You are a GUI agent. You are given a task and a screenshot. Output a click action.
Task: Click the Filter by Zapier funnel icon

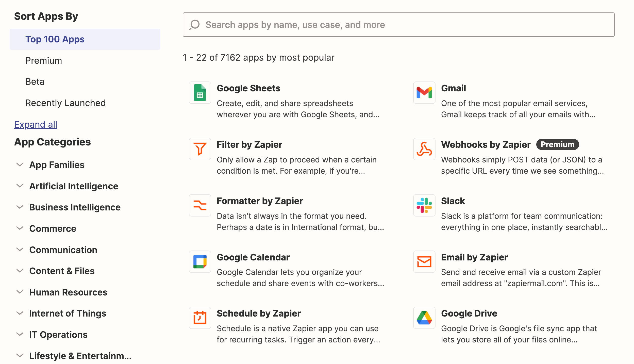tap(200, 149)
